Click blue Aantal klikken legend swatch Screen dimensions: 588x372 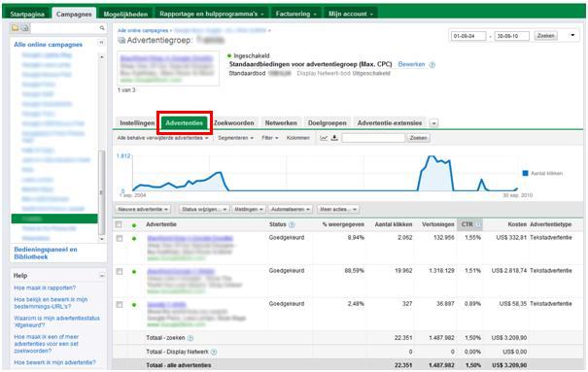(526, 173)
